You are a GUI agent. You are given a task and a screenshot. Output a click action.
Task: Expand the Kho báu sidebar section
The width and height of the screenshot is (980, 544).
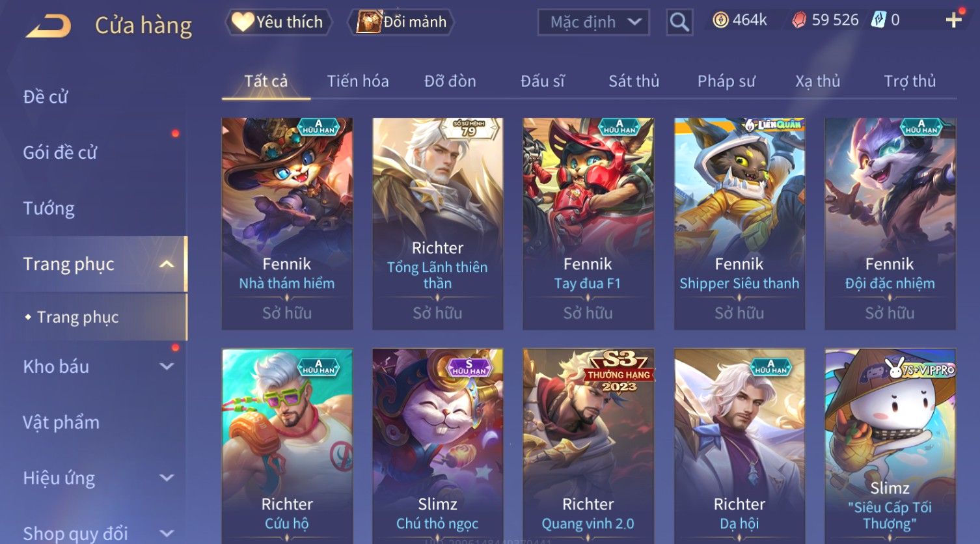(x=167, y=366)
